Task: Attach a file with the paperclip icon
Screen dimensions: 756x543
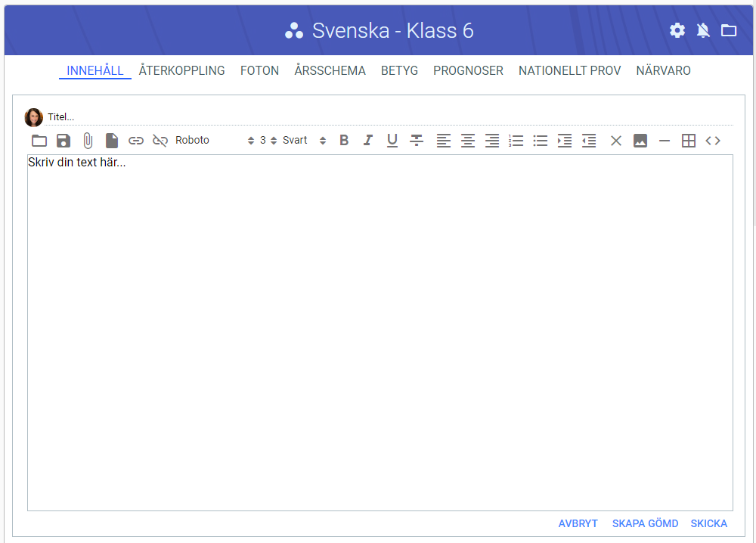Action: [x=88, y=141]
